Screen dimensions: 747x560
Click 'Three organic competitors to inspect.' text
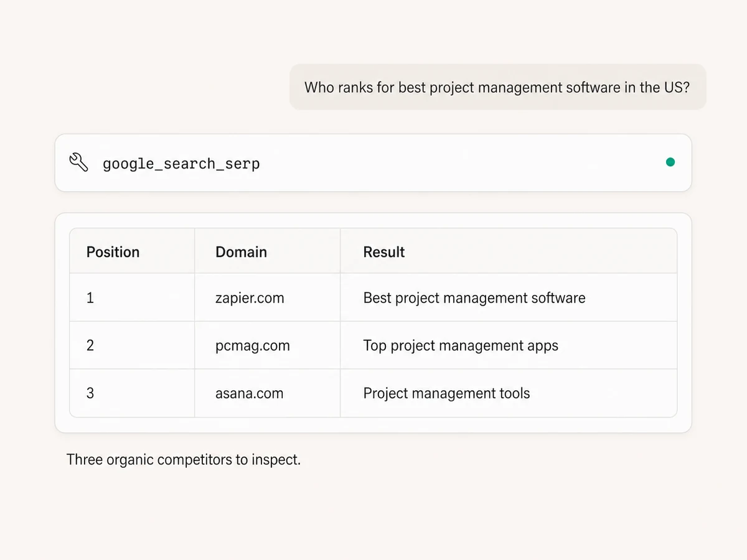(x=184, y=460)
